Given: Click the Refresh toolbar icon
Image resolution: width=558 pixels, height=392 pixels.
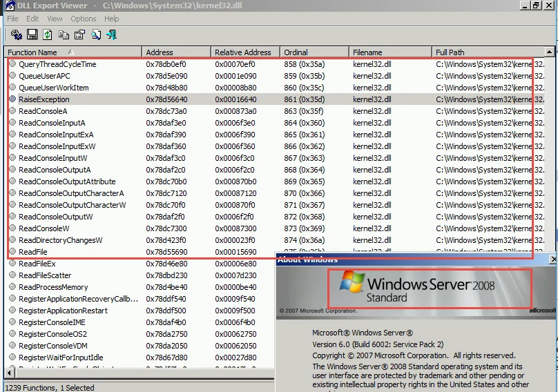Looking at the screenshot, I should (x=48, y=35).
